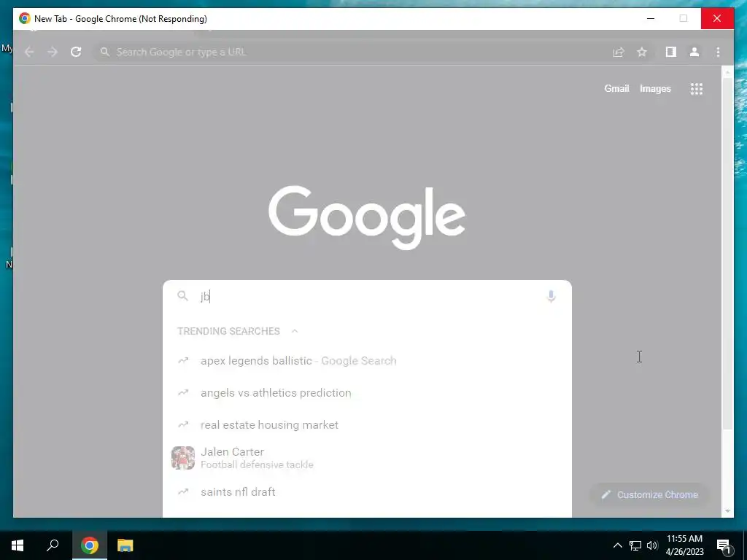Viewport: 747px width, 560px height.
Task: Collapse the Trending Searches section
Action: tap(295, 331)
